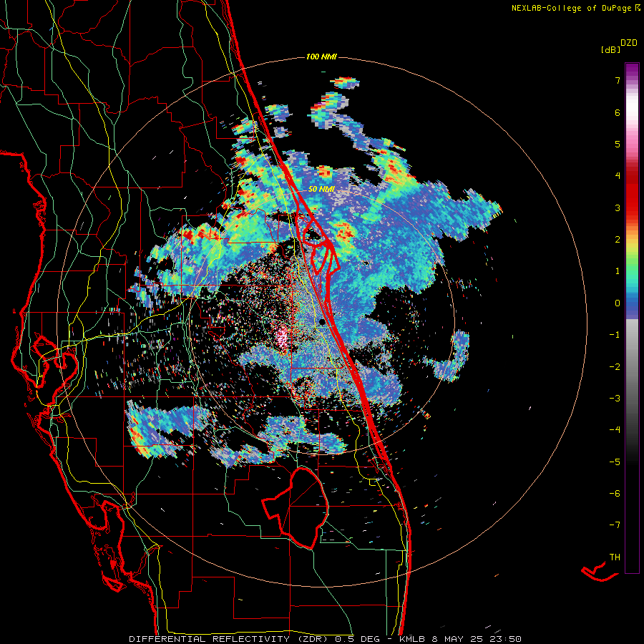This screenshot has height=644, width=644.
Task: Click the black radar site dot marker
Action: (x=323, y=323)
